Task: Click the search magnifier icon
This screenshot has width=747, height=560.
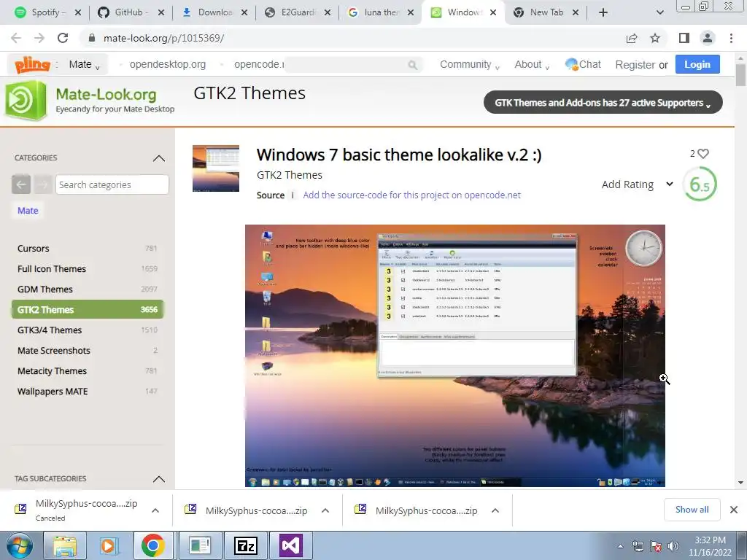Action: coord(413,65)
